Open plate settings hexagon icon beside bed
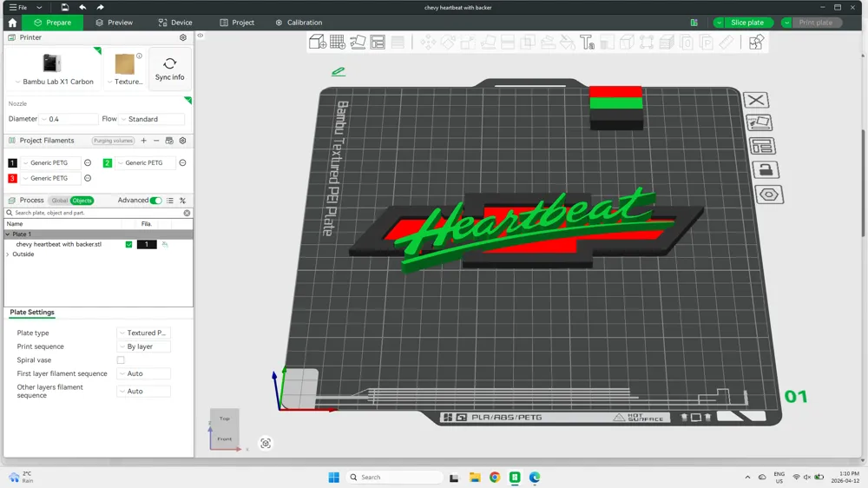868x488 pixels. [769, 195]
